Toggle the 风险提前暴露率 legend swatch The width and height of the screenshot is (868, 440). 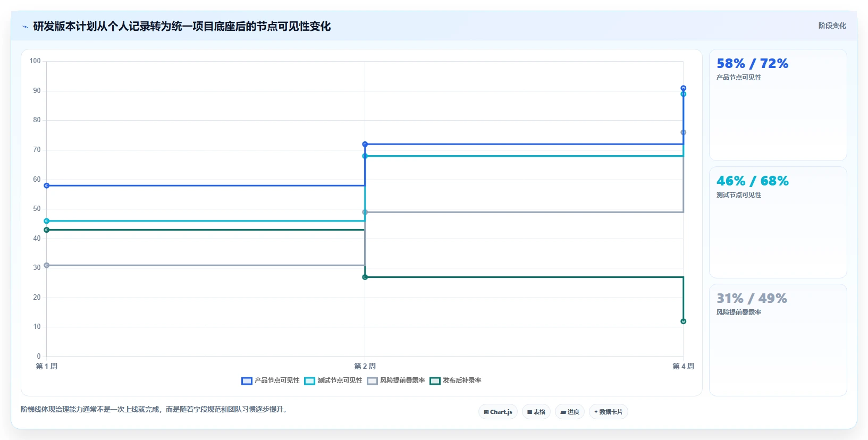click(x=372, y=381)
